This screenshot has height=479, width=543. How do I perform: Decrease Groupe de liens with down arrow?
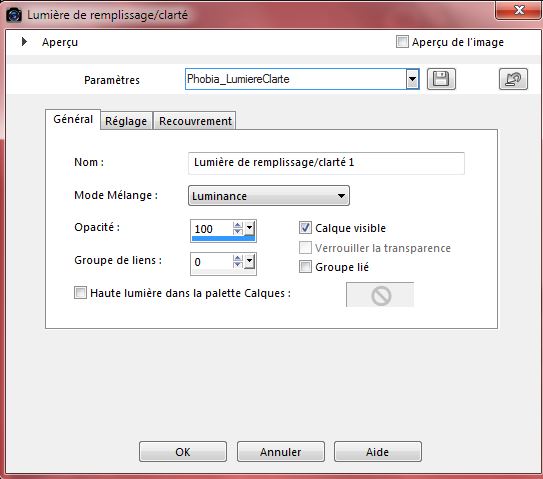coord(238,265)
